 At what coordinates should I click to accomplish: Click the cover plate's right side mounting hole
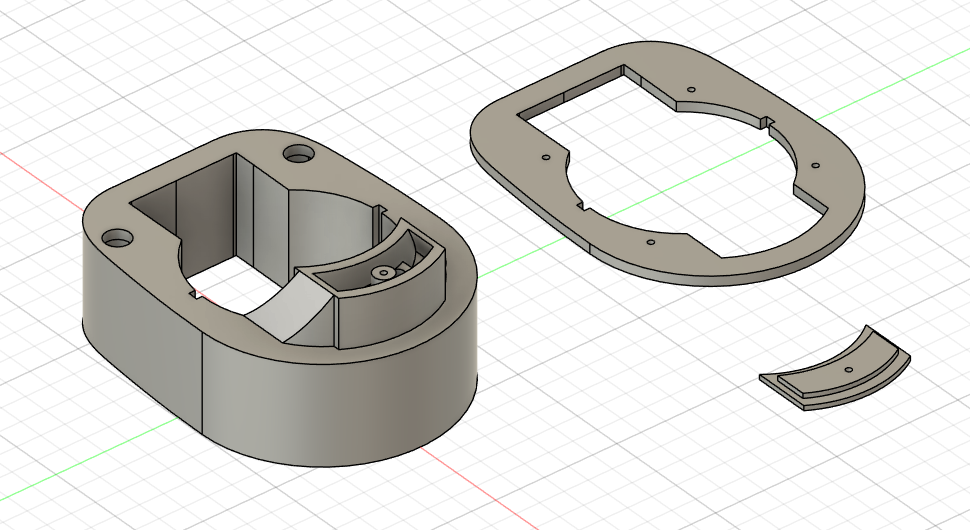pos(814,164)
